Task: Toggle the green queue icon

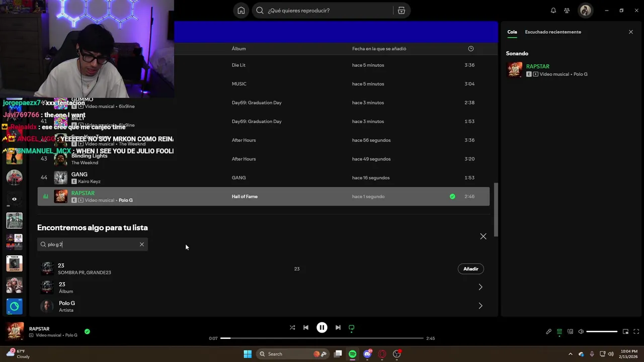Action: coord(559,332)
